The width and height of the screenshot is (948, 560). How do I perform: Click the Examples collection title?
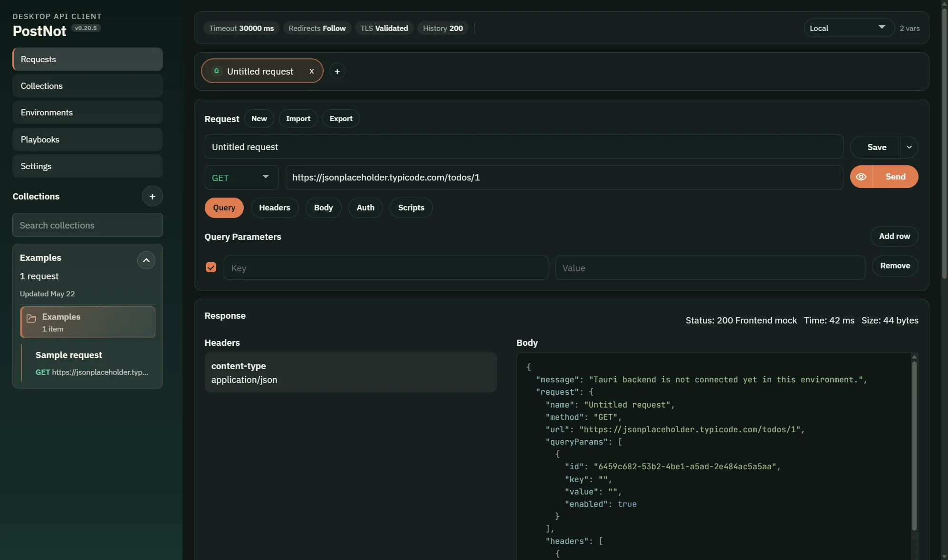point(40,257)
